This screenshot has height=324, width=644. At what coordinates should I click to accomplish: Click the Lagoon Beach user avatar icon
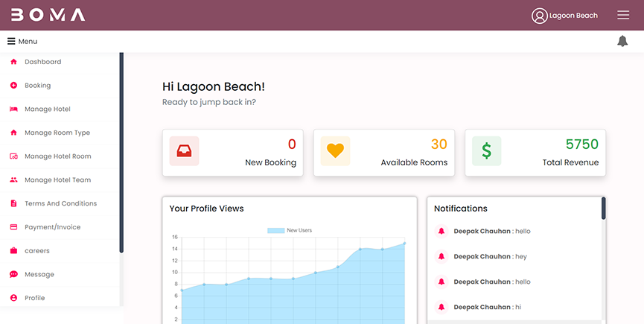[539, 16]
